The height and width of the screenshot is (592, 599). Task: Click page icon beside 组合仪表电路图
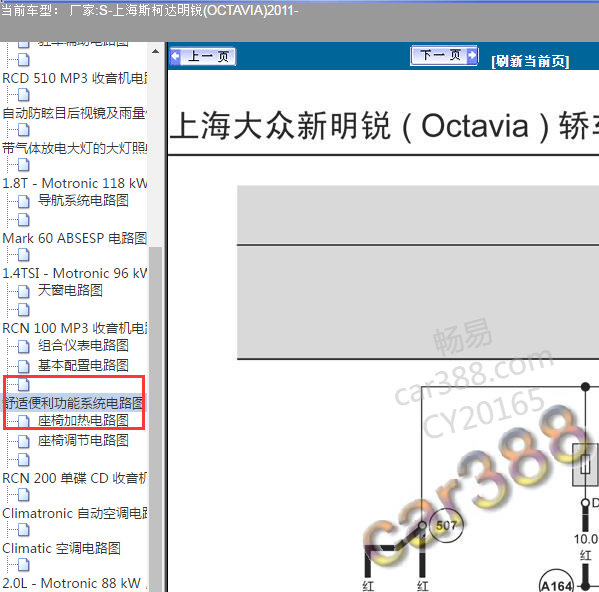24,346
